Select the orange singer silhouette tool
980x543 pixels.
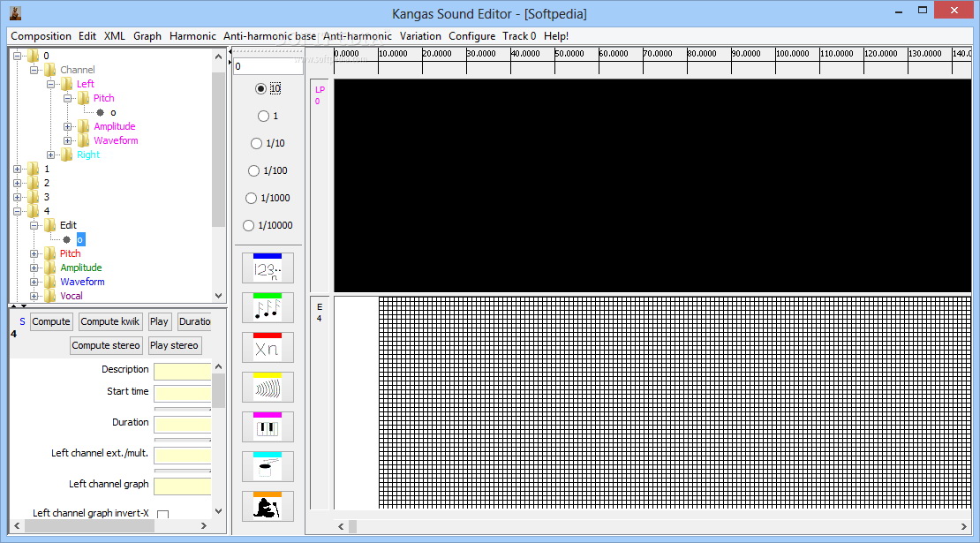(268, 507)
